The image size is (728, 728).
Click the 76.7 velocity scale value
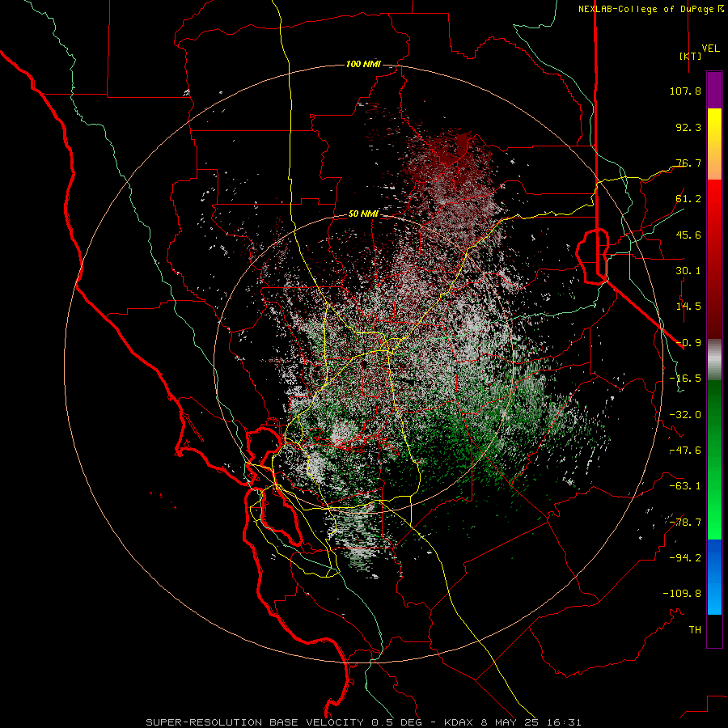pyautogui.click(x=688, y=163)
